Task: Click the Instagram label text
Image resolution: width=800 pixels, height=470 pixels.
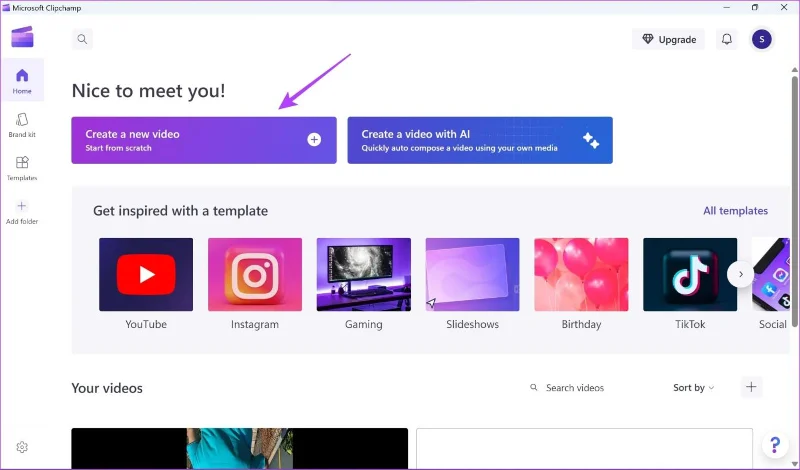Action: coord(255,325)
